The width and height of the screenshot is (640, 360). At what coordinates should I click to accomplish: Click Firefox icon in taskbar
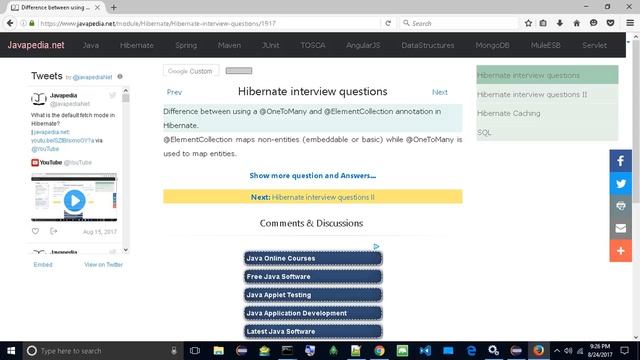pyautogui.click(x=539, y=351)
